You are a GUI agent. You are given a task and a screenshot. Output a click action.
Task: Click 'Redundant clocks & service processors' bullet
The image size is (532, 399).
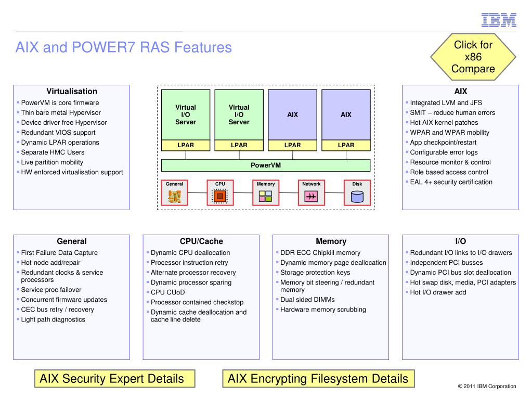coord(62,276)
